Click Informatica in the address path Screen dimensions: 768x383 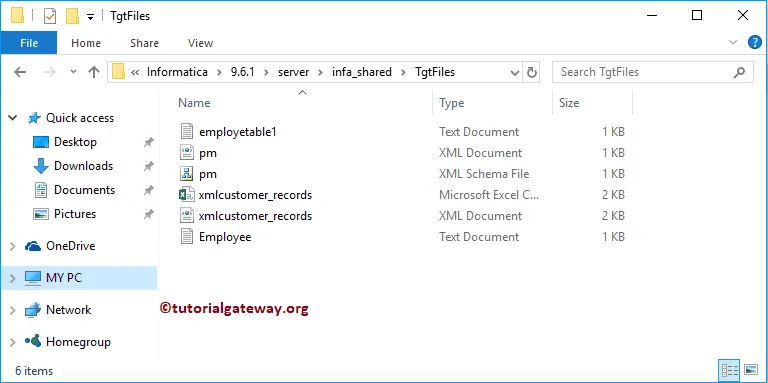(177, 72)
